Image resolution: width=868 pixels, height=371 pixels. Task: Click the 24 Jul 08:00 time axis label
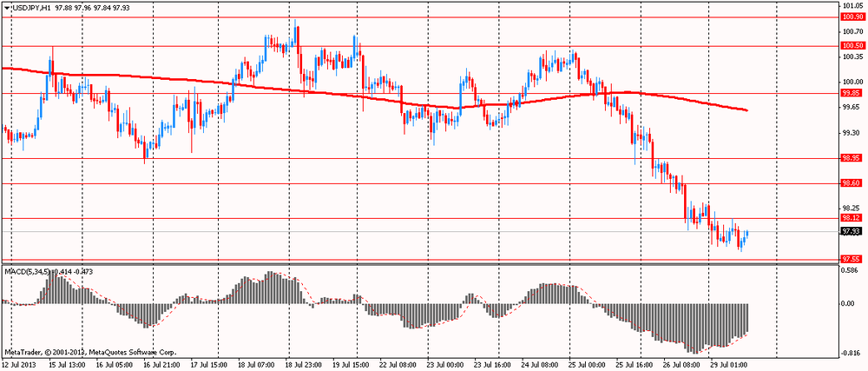coord(542,366)
